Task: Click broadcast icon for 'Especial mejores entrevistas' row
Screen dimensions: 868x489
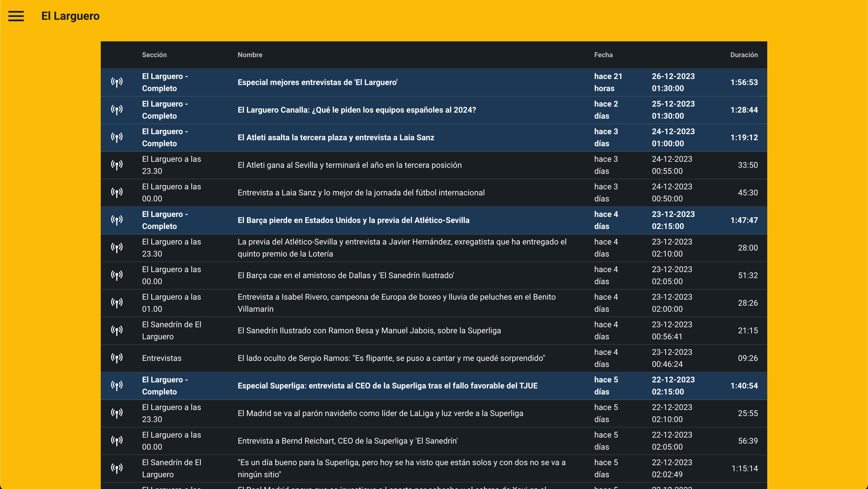Action: click(x=117, y=82)
